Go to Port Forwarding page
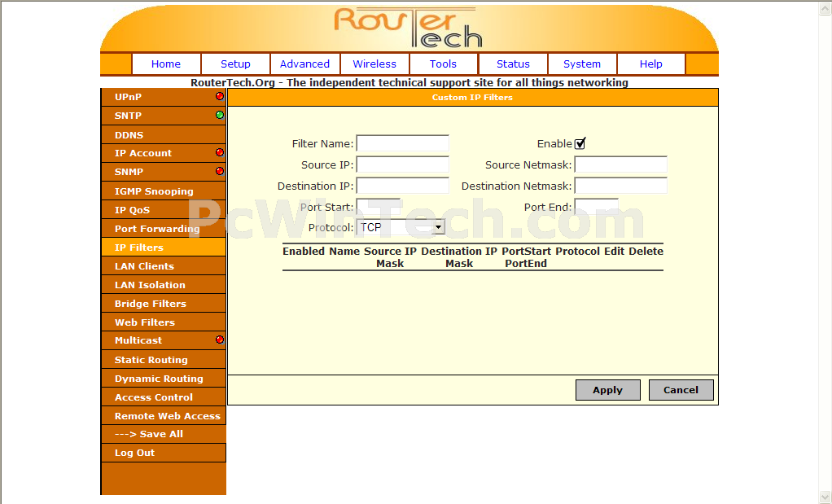 pyautogui.click(x=164, y=229)
